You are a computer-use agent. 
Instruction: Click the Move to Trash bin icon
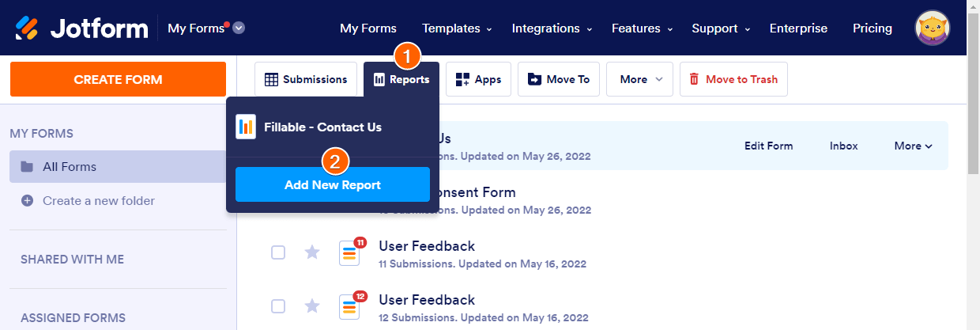[694, 80]
